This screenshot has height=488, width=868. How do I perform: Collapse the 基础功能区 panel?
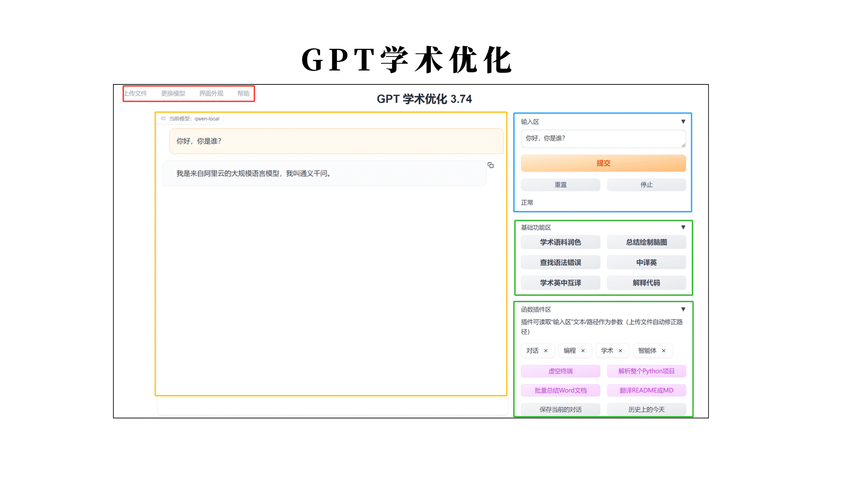pyautogui.click(x=683, y=227)
